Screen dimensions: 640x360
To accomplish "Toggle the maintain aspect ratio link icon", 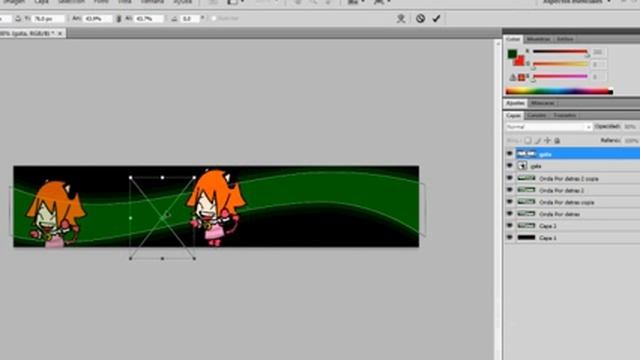I will (119, 19).
